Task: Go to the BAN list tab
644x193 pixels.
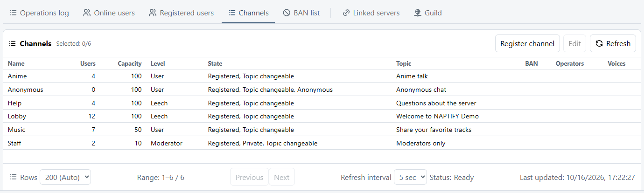Action: click(301, 13)
